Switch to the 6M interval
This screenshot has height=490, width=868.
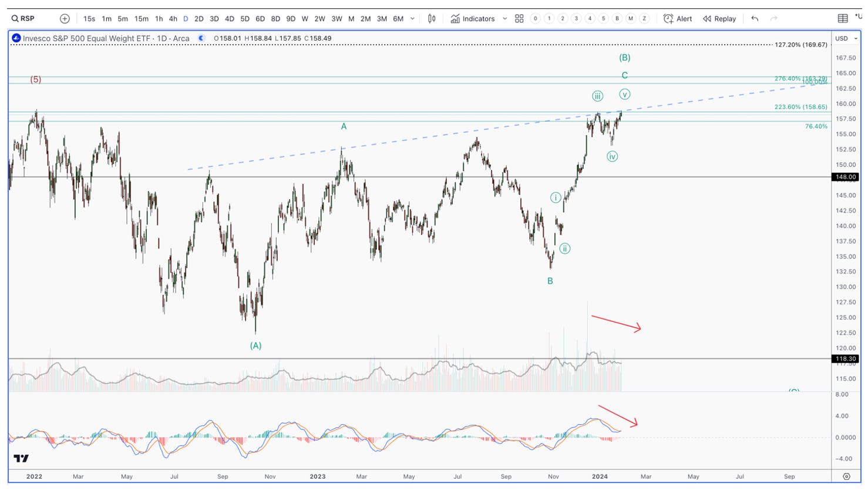[398, 19]
